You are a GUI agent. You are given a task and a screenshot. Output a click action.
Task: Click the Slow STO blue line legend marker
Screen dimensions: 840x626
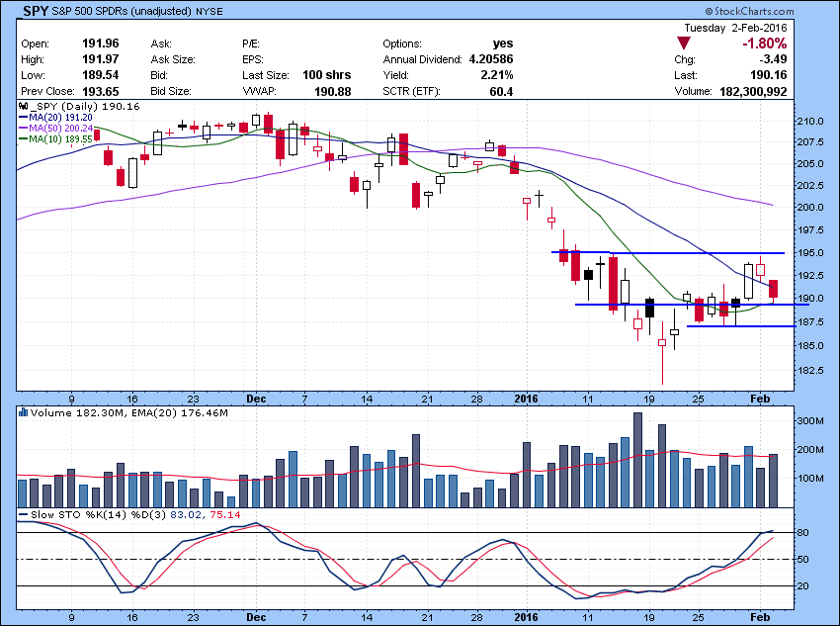point(24,514)
